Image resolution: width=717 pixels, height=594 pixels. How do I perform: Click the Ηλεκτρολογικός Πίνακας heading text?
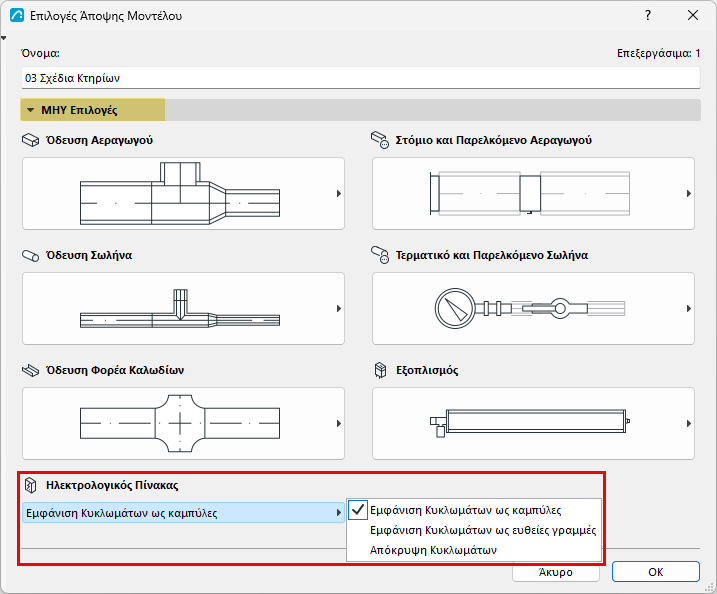tap(112, 485)
